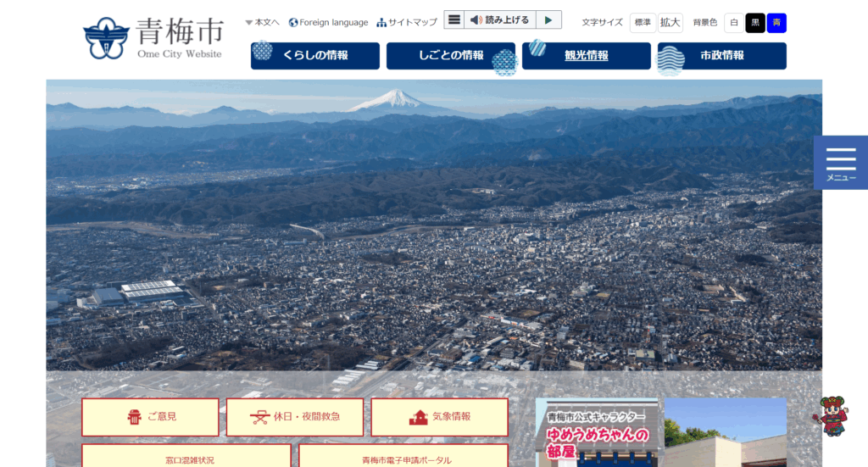Image resolution: width=868 pixels, height=467 pixels.
Task: Select blue 青 background color
Action: 776,23
